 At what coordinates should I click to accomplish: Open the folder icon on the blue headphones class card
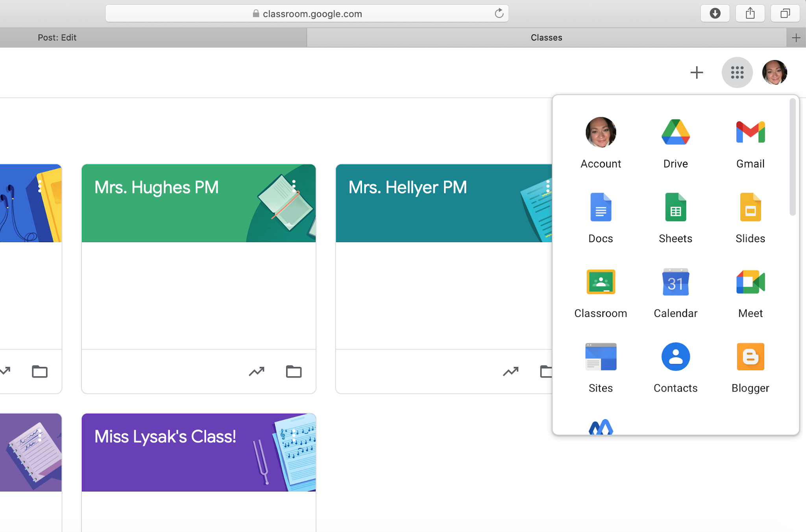coord(39,371)
